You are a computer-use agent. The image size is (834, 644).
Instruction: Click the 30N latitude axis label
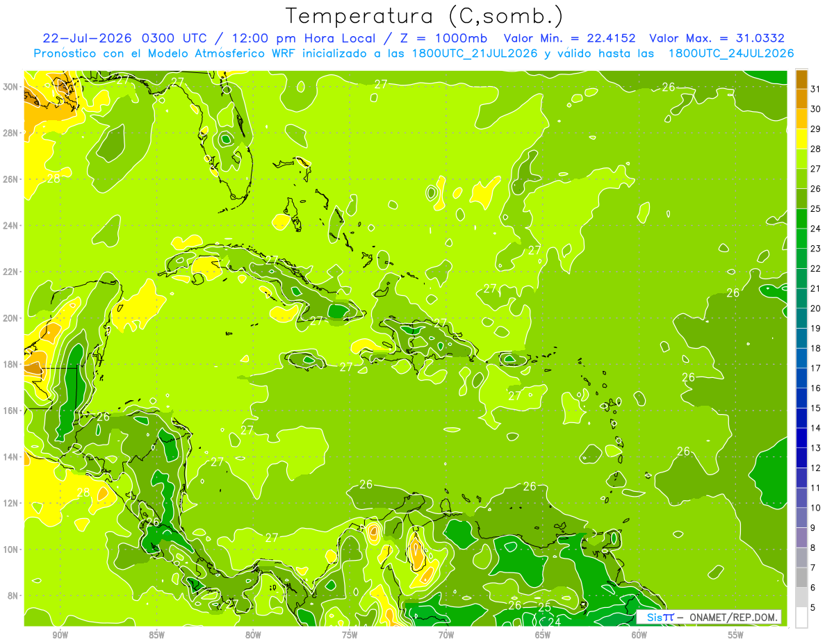(x=10, y=86)
